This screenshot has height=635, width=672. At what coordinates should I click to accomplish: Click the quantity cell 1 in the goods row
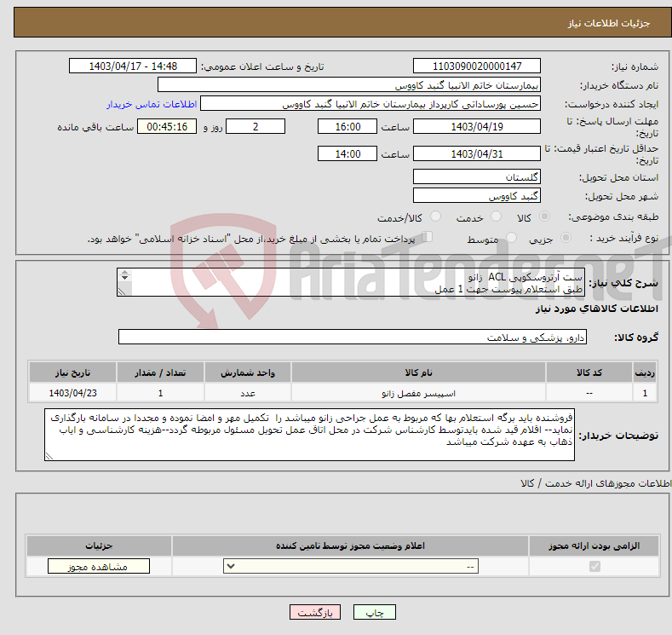pyautogui.click(x=160, y=393)
